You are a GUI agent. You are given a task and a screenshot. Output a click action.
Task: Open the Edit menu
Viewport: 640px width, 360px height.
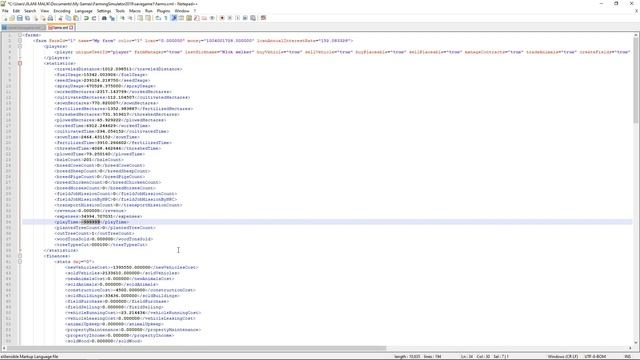(16, 11)
